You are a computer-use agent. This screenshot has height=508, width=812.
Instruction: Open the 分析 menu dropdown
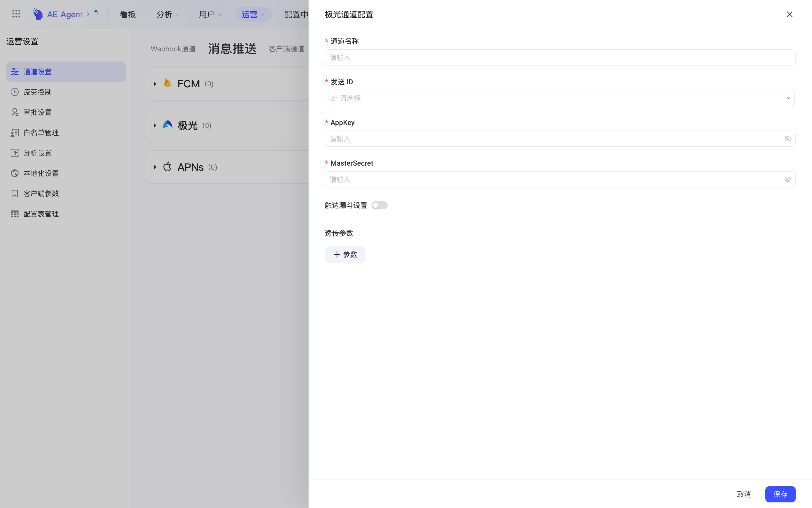(x=167, y=14)
